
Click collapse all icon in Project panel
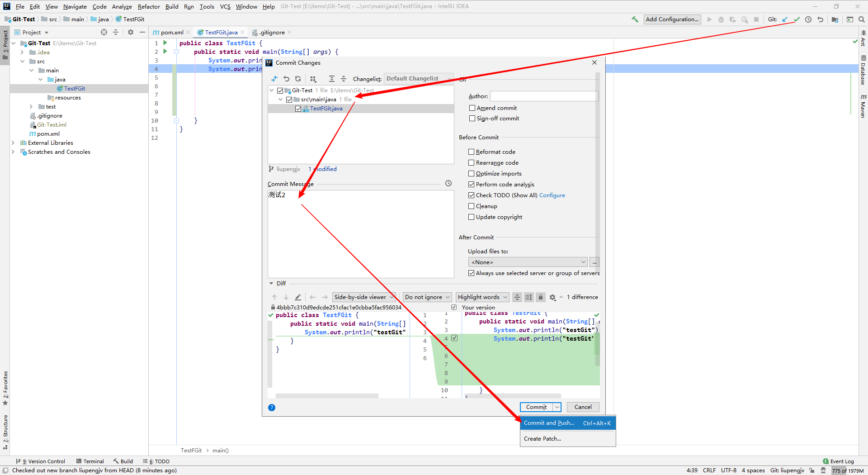pos(116,32)
